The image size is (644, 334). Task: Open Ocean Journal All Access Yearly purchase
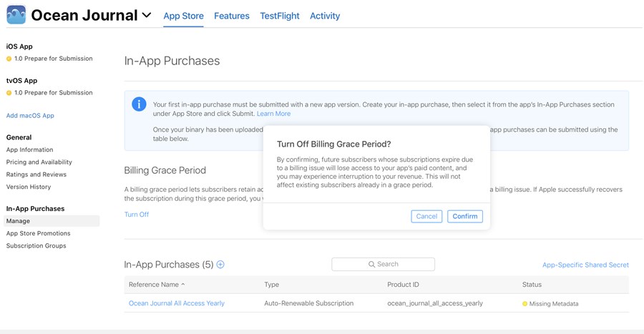(x=177, y=303)
